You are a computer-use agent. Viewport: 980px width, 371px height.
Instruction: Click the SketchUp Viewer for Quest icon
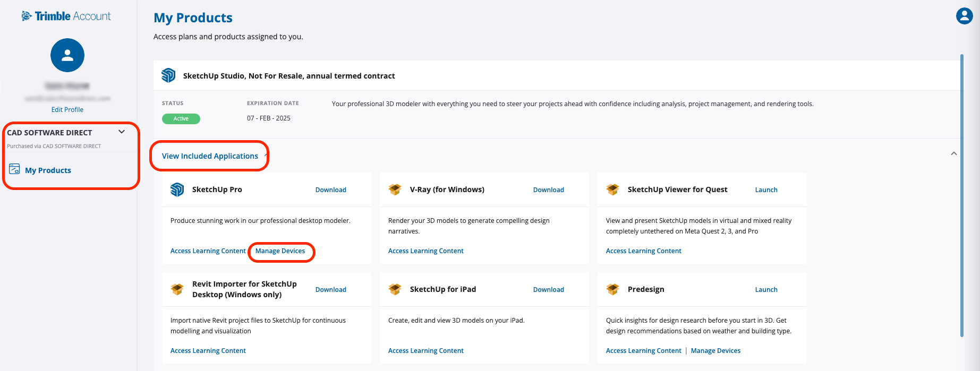(612, 189)
